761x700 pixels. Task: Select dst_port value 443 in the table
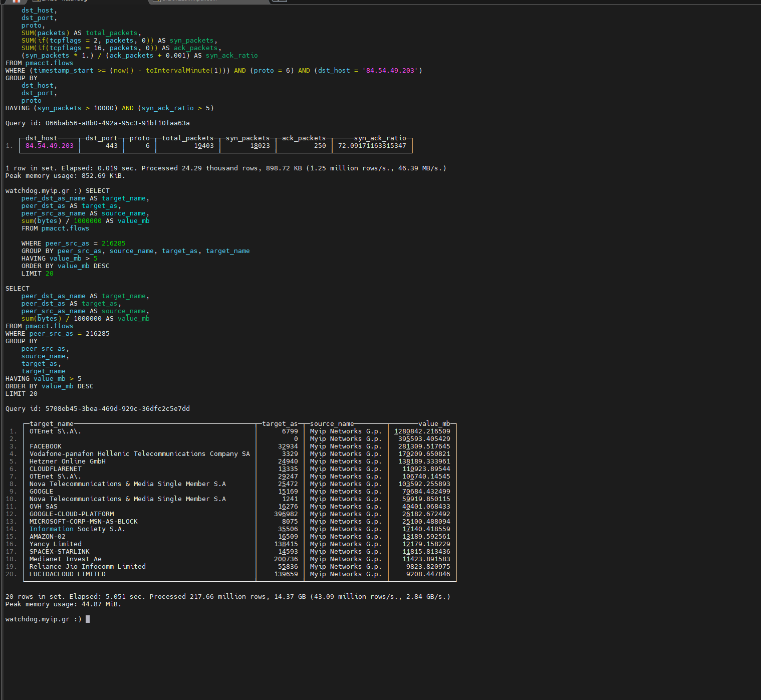click(112, 146)
